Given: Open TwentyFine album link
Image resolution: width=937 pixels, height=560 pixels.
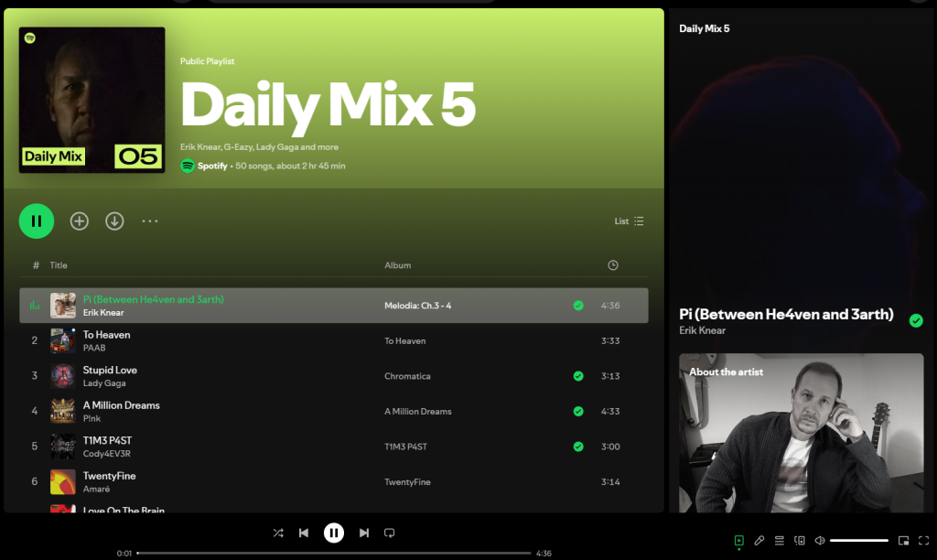Looking at the screenshot, I should [407, 481].
